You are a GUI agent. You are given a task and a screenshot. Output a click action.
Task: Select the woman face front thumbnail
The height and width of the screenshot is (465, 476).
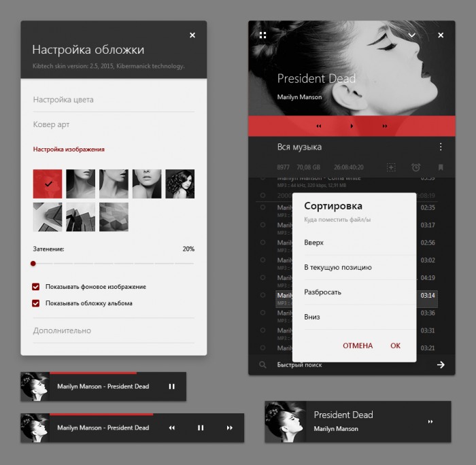point(147,184)
